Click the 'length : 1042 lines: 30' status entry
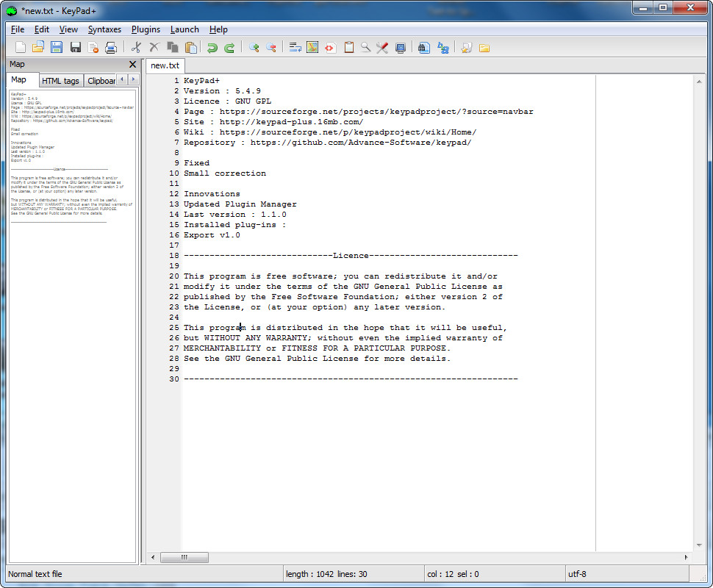713x588 pixels. click(326, 574)
